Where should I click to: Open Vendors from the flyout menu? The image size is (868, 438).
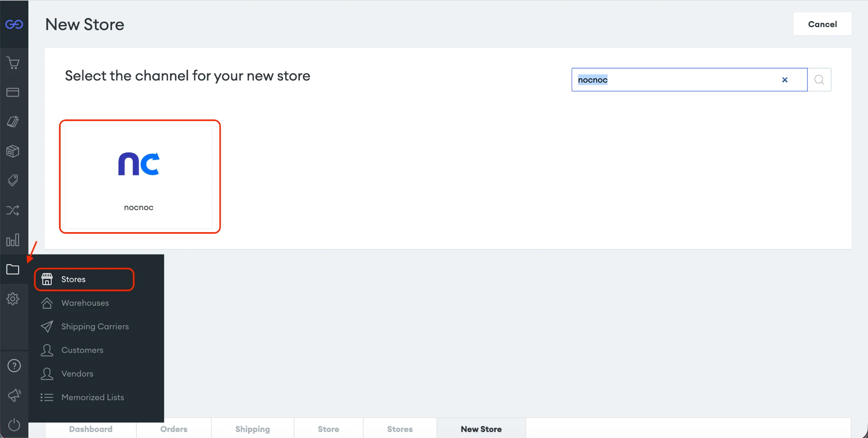click(x=77, y=374)
